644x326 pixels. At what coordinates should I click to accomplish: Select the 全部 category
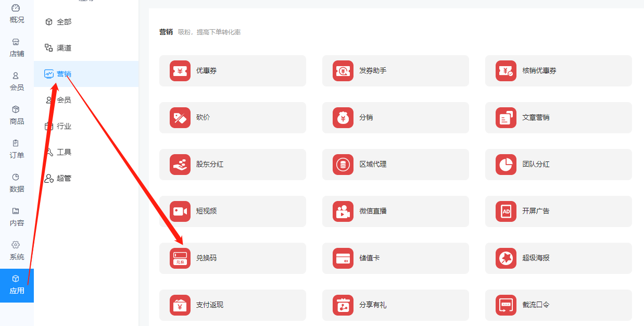pyautogui.click(x=86, y=22)
